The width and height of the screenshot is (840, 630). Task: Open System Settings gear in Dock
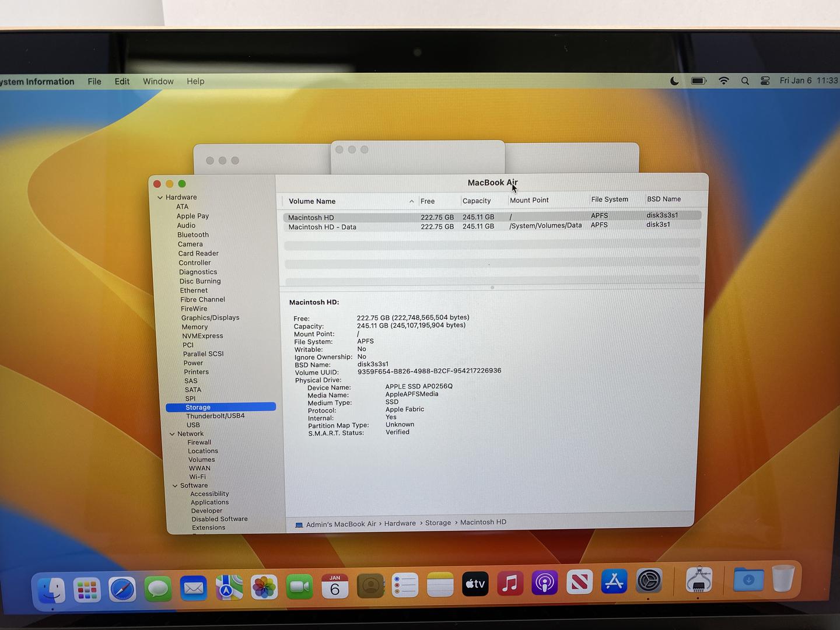[x=649, y=580]
